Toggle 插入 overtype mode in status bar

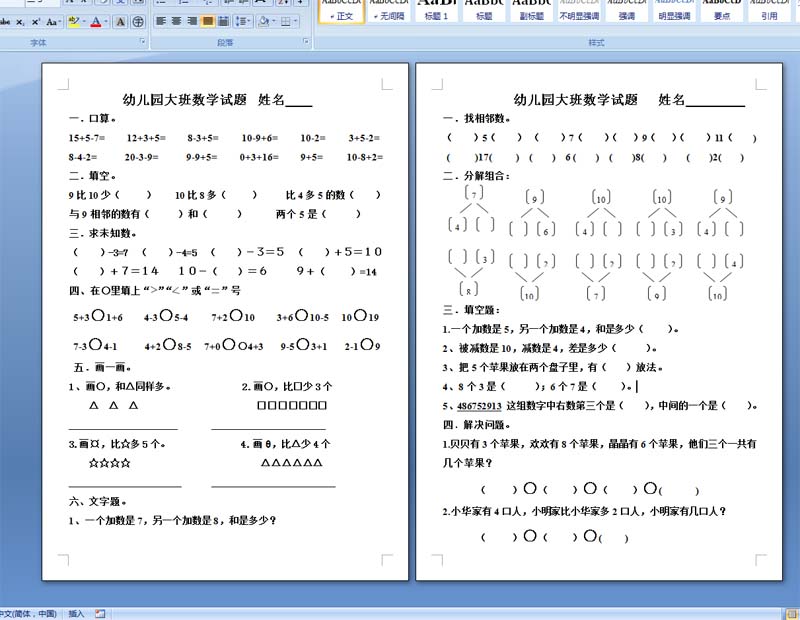pyautogui.click(x=76, y=614)
